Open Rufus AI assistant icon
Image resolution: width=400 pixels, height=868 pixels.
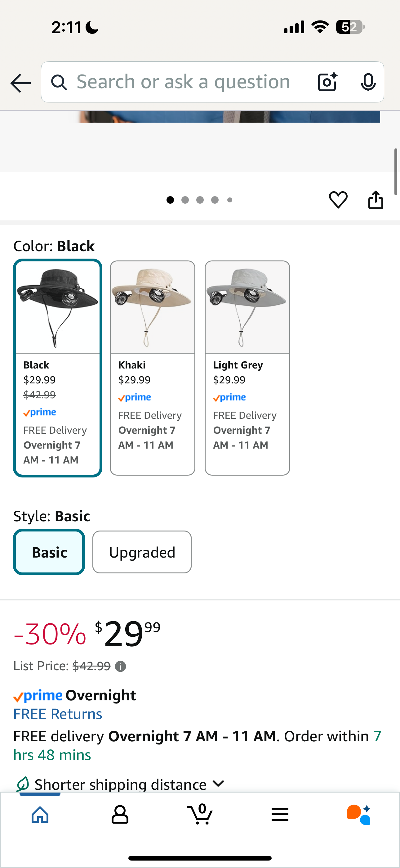coord(359,814)
